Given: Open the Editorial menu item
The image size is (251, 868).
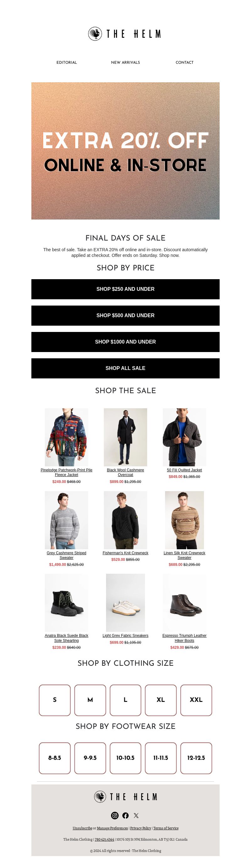Looking at the screenshot, I should pos(67,63).
